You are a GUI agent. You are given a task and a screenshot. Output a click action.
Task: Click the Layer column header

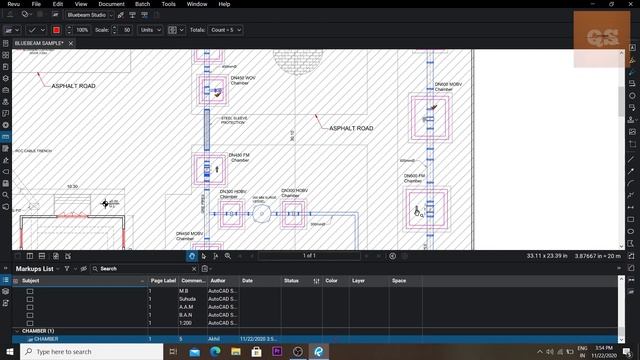pyautogui.click(x=369, y=281)
